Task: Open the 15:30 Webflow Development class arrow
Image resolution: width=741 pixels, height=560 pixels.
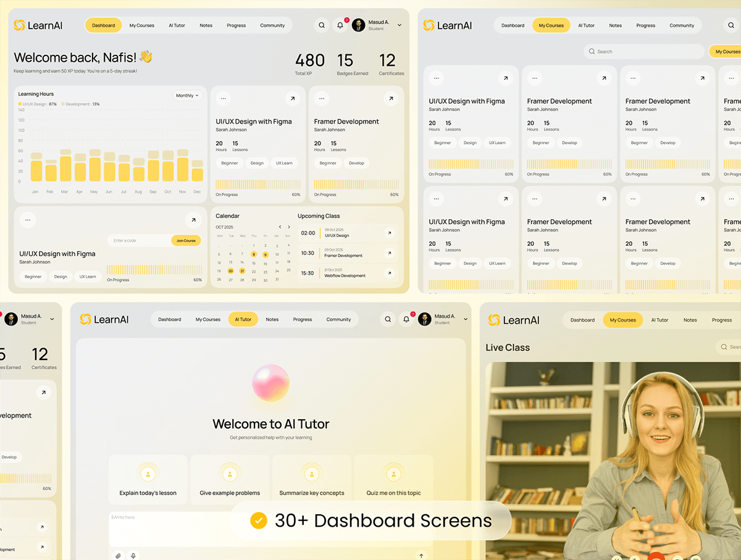Action: [389, 273]
